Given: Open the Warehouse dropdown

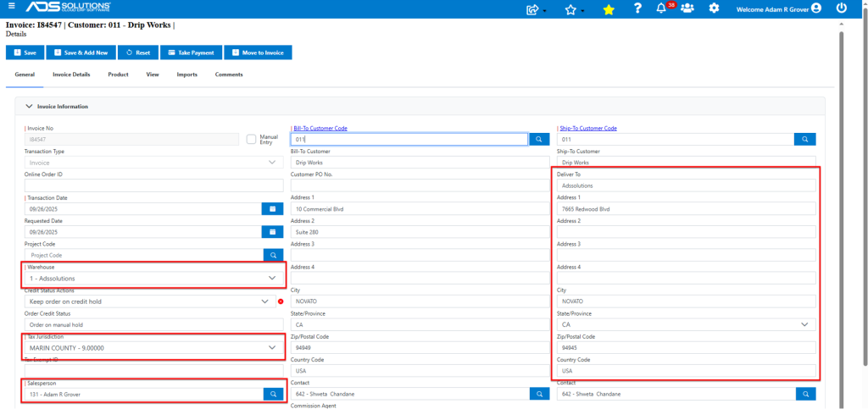Looking at the screenshot, I should [x=154, y=278].
